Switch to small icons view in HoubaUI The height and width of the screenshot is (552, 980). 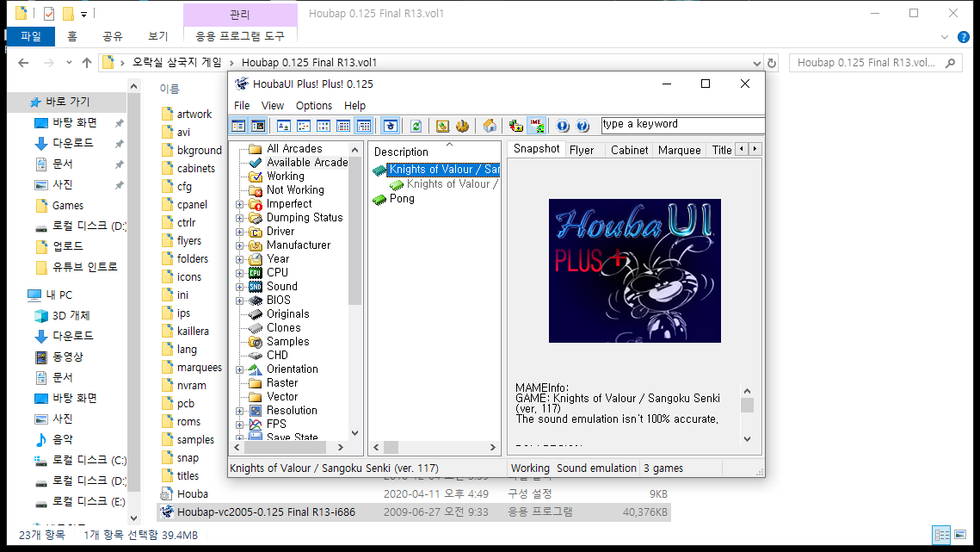pos(303,126)
